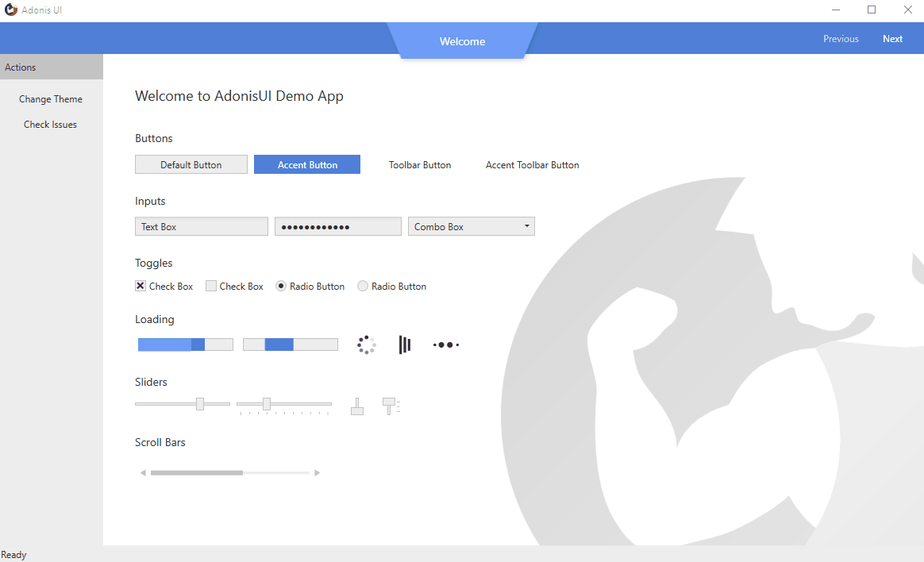Click the circular dots loading spinner
This screenshot has width=924, height=562.
[367, 345]
